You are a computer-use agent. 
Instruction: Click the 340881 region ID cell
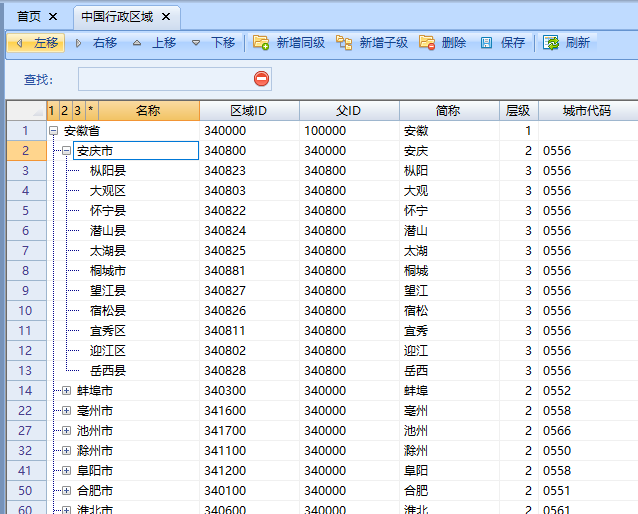pyautogui.click(x=249, y=271)
